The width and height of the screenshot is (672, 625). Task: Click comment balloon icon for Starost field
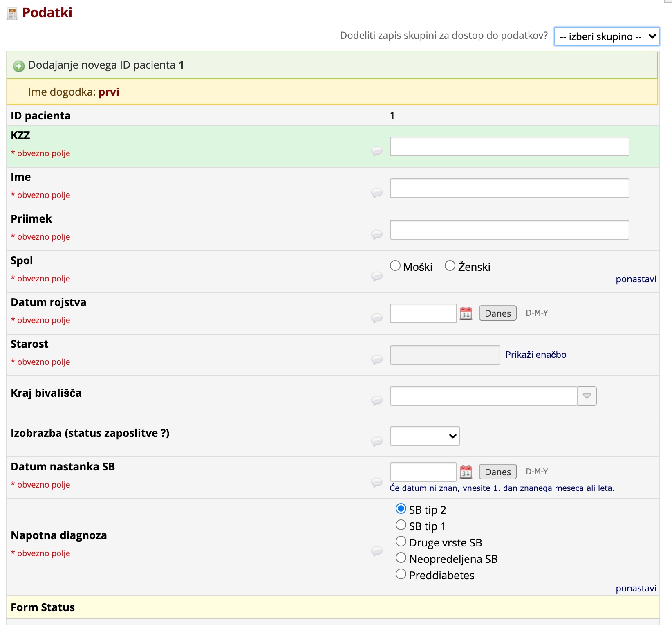point(376,360)
